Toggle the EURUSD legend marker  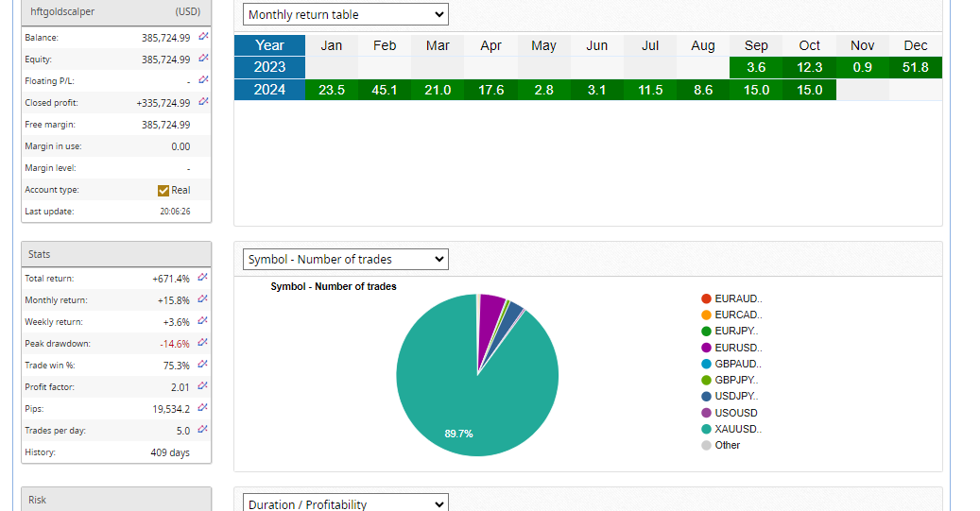tap(706, 348)
